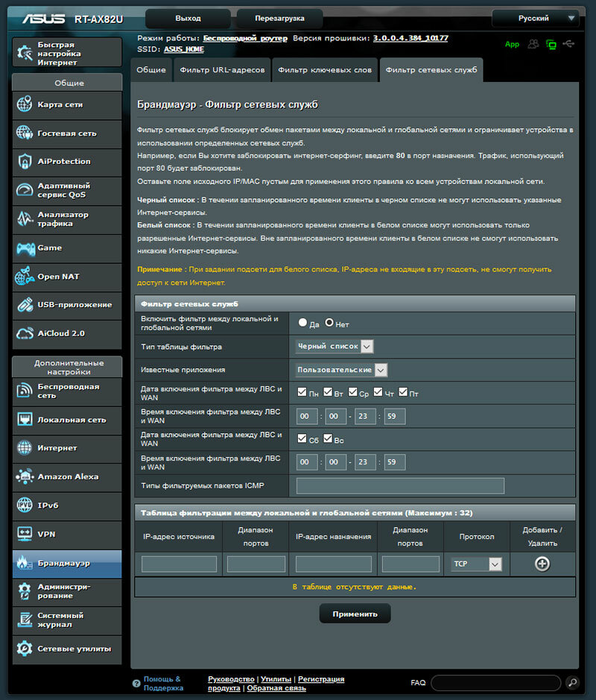Click the FAQ search magnifier icon
The height and width of the screenshot is (700, 596).
pyautogui.click(x=572, y=682)
